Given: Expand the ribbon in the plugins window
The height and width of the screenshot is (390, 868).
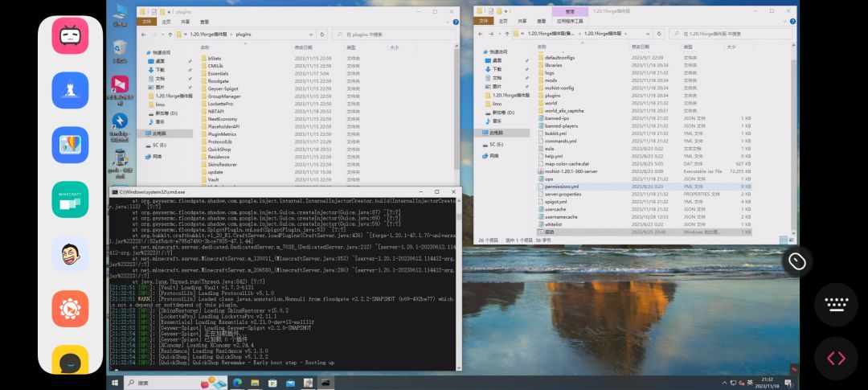Looking at the screenshot, I should (448, 22).
